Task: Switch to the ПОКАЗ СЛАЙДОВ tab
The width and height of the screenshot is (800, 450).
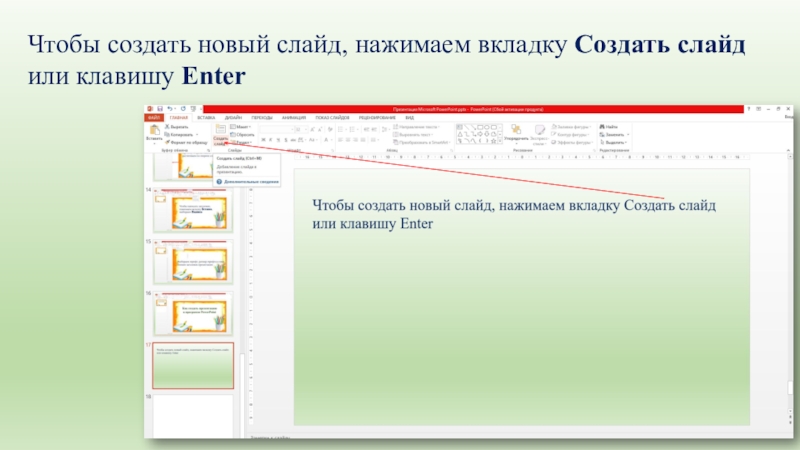Action: click(x=332, y=118)
